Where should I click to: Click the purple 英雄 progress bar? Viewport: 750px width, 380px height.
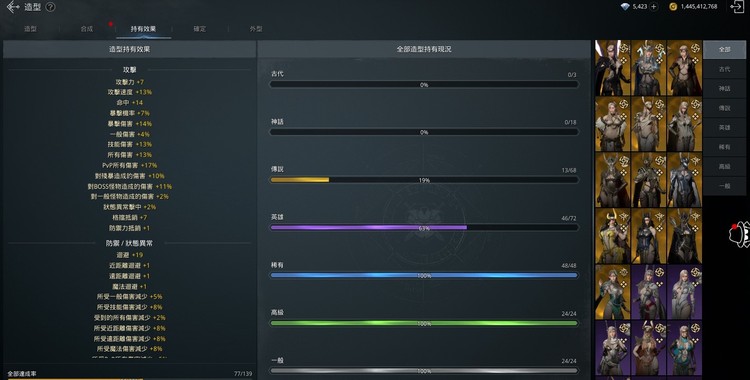coord(424,228)
